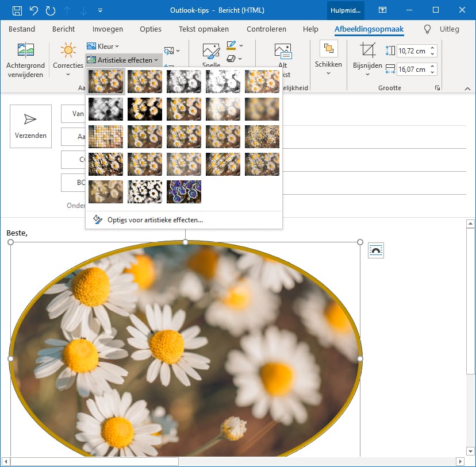Click the Bijsnijden crop icon
476x467 pixels.
[x=367, y=51]
